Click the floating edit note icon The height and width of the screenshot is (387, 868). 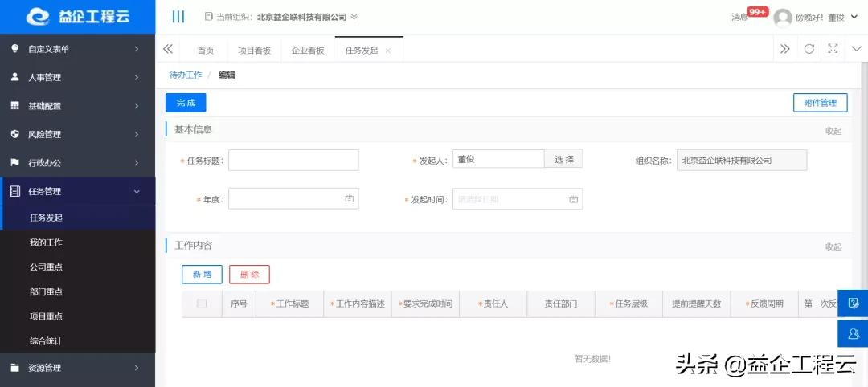click(x=853, y=303)
